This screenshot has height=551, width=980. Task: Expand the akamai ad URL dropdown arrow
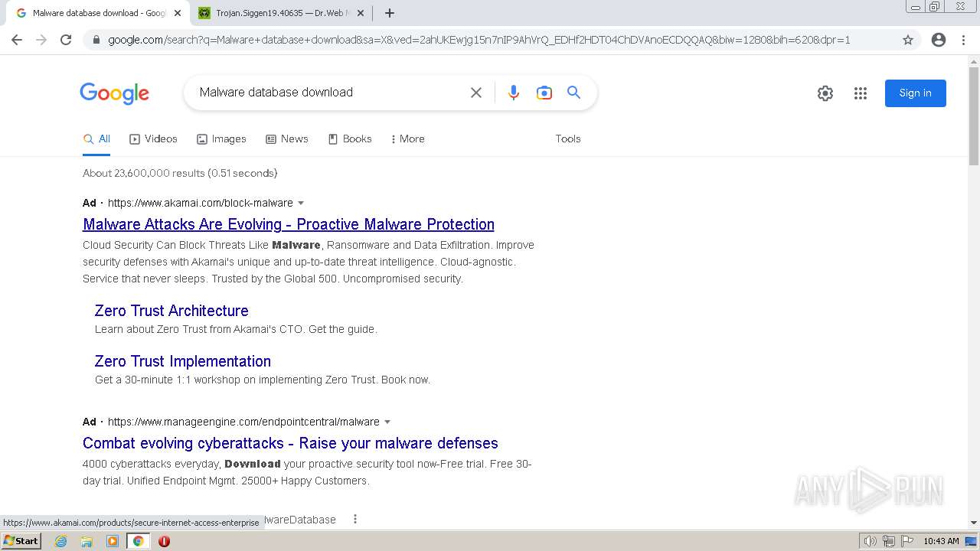coord(301,203)
